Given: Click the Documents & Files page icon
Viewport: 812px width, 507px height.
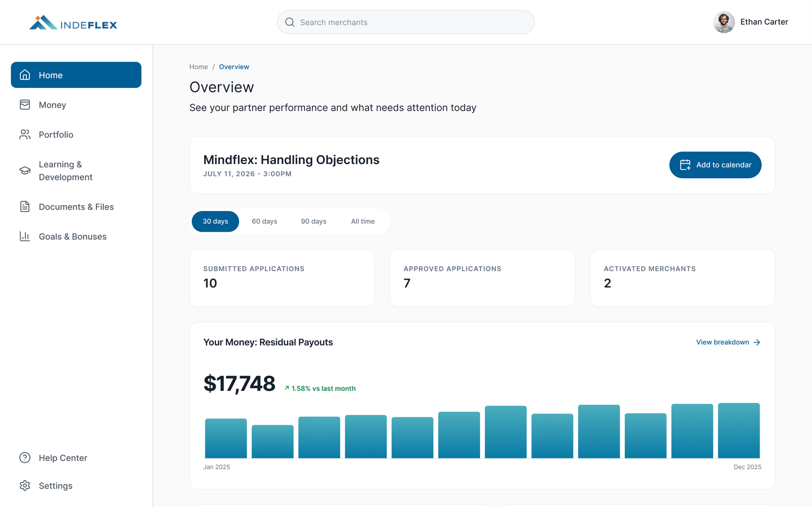Looking at the screenshot, I should [25, 206].
